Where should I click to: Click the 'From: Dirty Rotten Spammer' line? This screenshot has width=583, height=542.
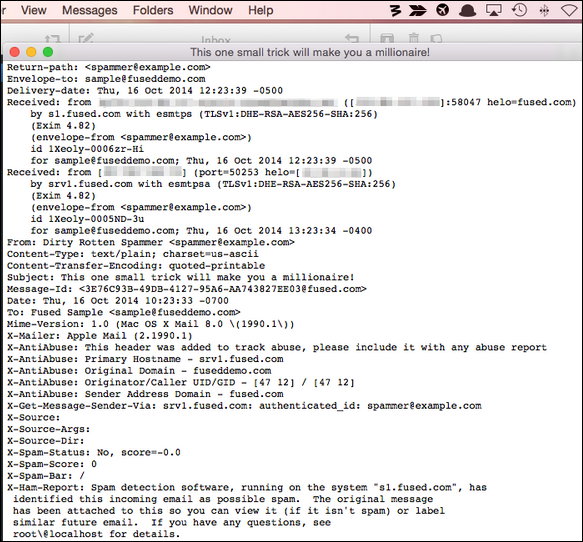pos(151,242)
